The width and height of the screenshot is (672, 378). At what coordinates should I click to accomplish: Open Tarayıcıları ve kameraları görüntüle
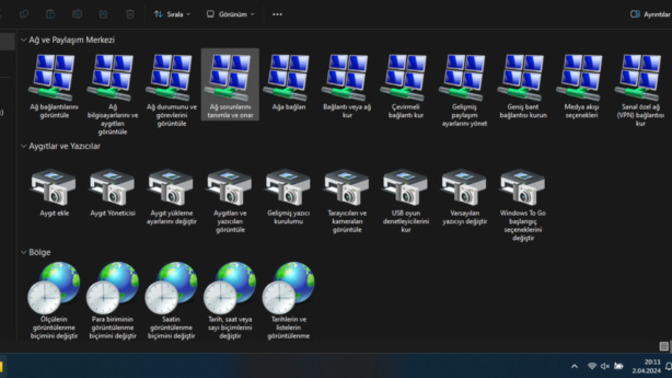(347, 201)
